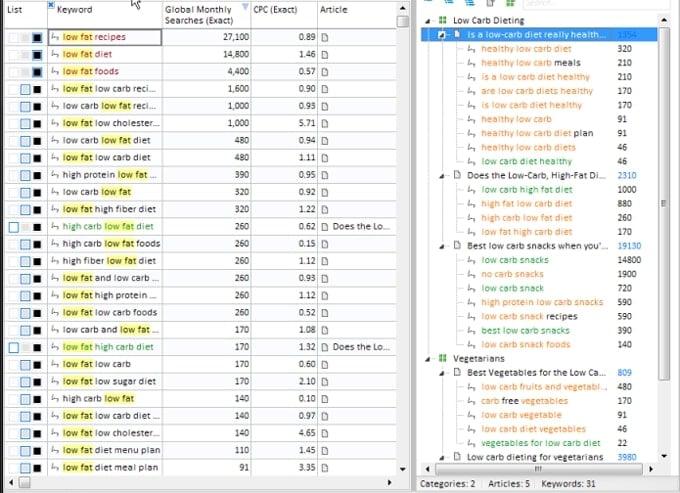
Task: Tick the list checkbox for 'low fat low carb reci...' row
Action: coord(25,89)
